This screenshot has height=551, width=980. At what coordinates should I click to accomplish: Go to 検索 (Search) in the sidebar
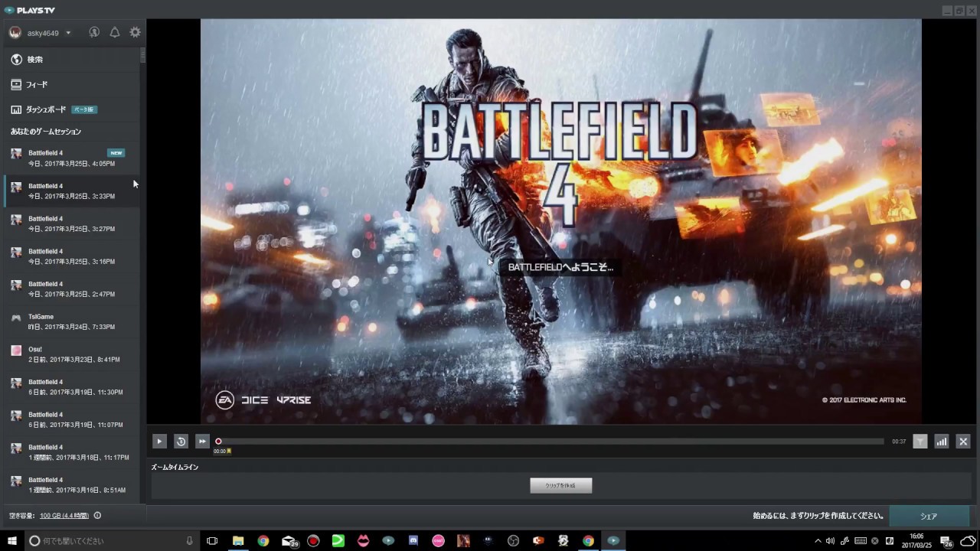point(70,60)
